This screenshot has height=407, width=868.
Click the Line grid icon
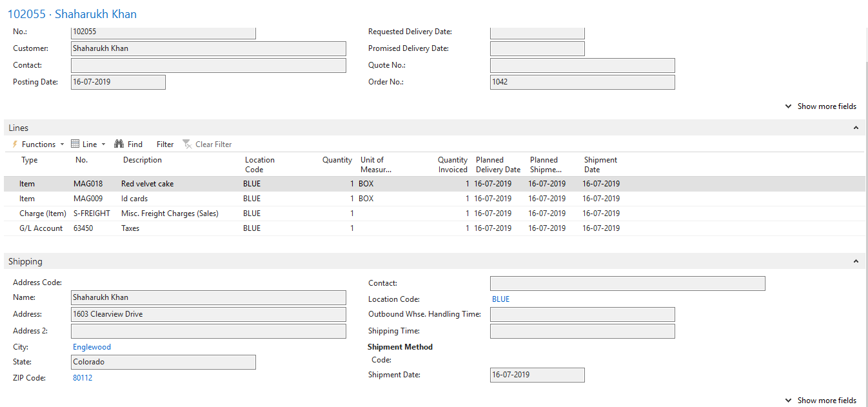coord(75,144)
